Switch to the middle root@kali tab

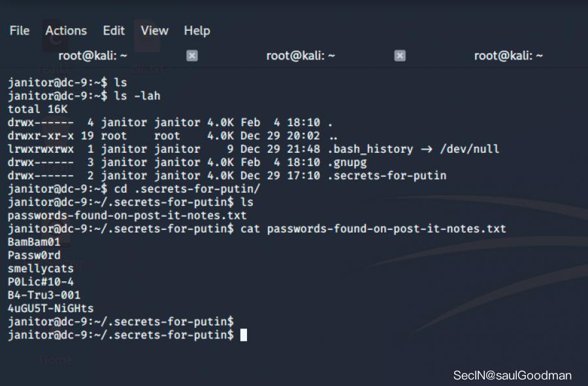click(x=301, y=56)
